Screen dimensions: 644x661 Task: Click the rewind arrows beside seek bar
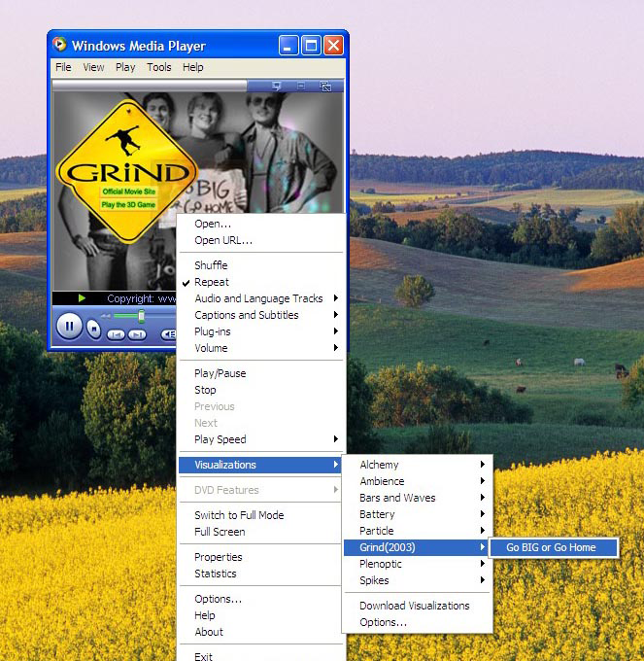pos(105,316)
